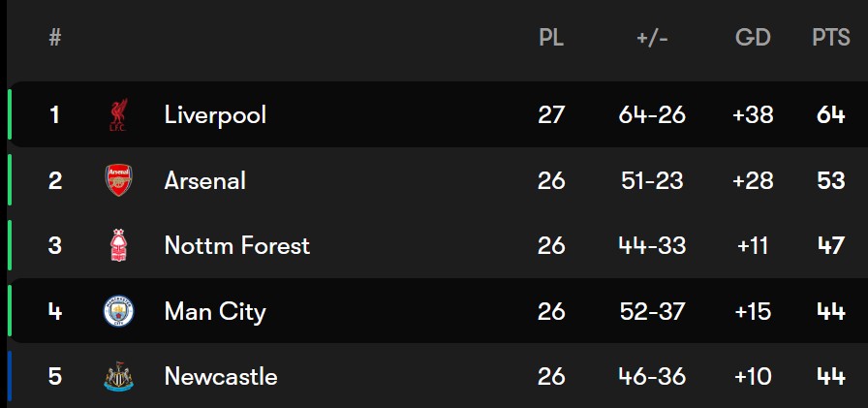Image resolution: width=868 pixels, height=408 pixels.
Task: Sort table by PTS column header
Action: [831, 39]
